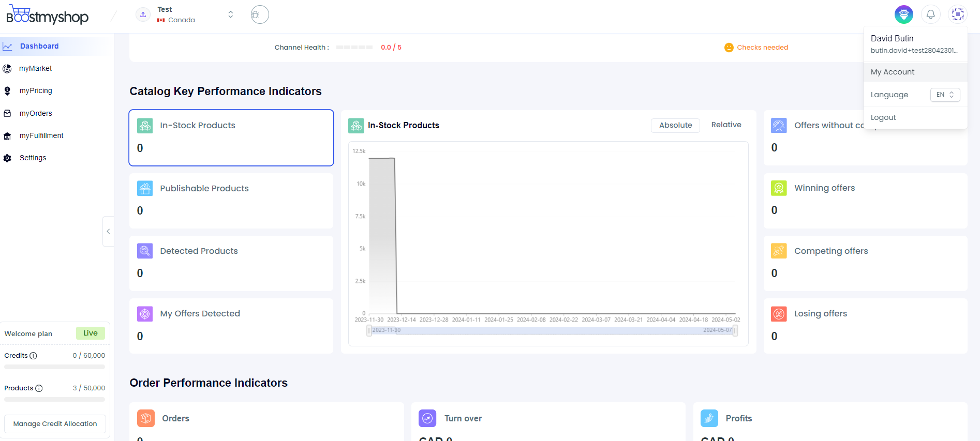Go to myPricing in sidebar
The width and height of the screenshot is (980, 441).
(x=36, y=90)
